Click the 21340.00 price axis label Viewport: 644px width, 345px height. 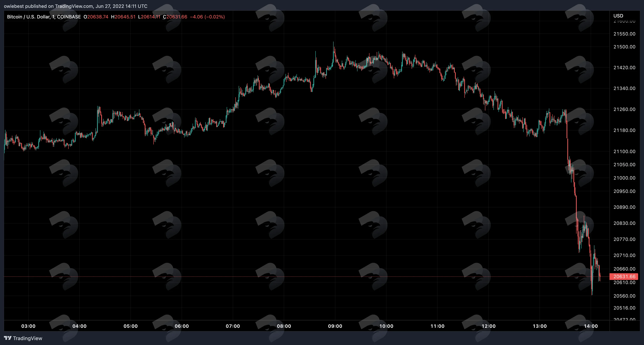click(x=624, y=88)
